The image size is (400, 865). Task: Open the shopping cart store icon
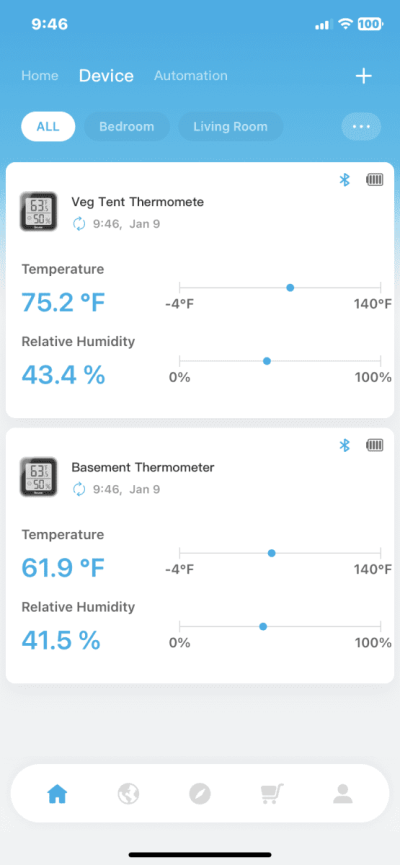pos(271,794)
